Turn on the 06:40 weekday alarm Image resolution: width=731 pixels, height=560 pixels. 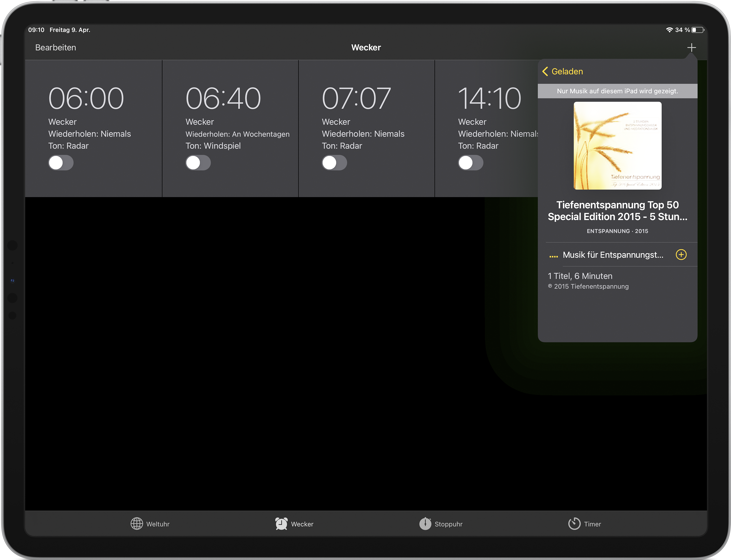coord(198,163)
